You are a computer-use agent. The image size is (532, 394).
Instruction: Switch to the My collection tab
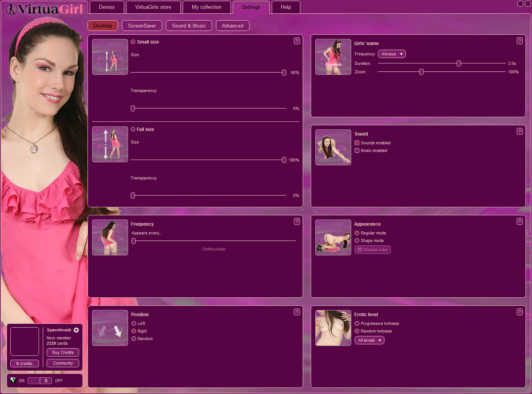coord(206,7)
